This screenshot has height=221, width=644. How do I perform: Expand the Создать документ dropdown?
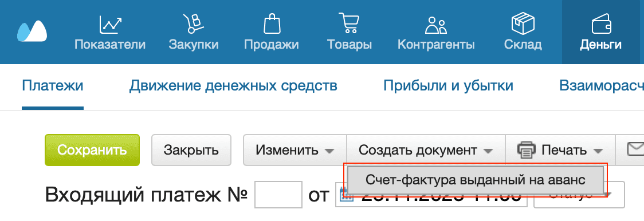click(x=426, y=150)
